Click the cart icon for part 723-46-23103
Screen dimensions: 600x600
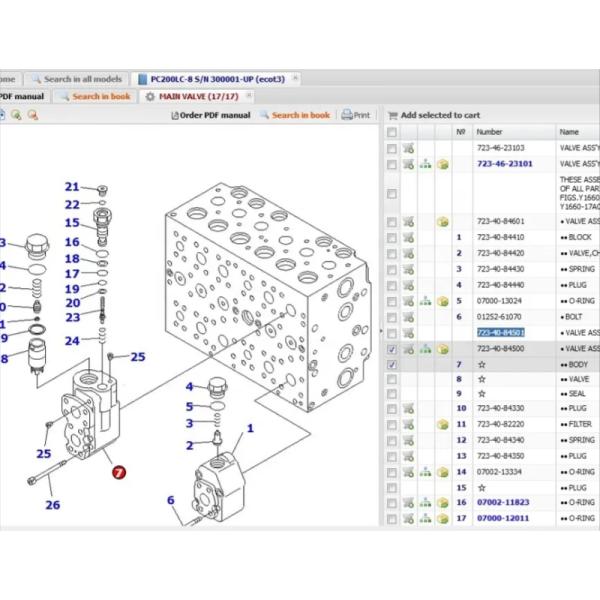[408, 147]
